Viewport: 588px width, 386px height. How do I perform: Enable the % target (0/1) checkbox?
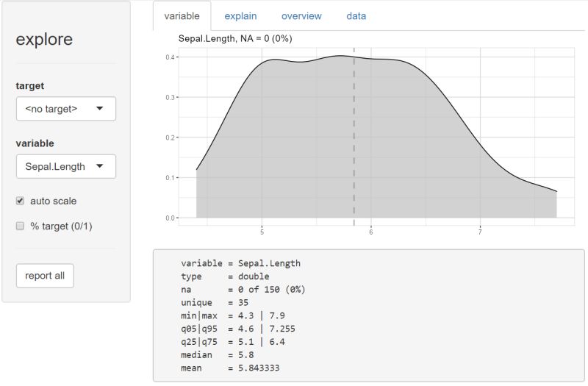coord(21,226)
